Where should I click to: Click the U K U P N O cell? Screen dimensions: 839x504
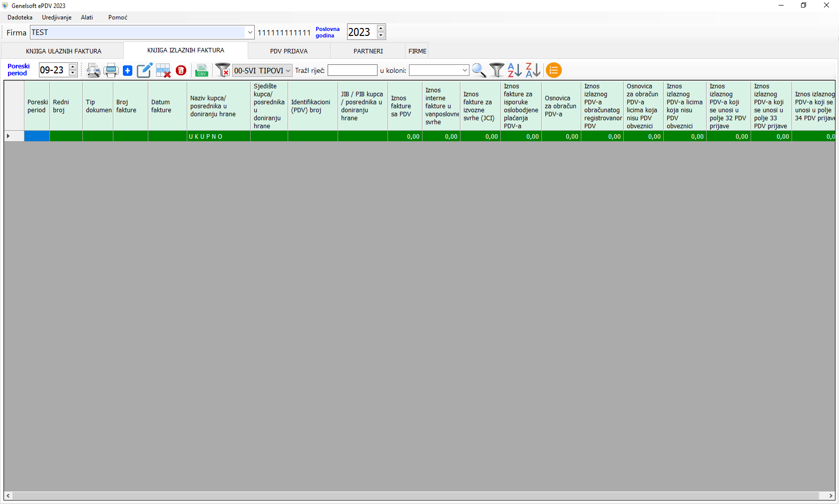coord(219,136)
